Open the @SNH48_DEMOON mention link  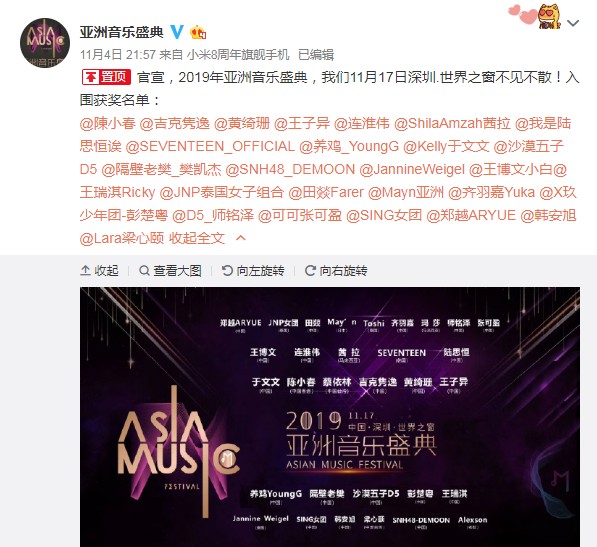290,169
